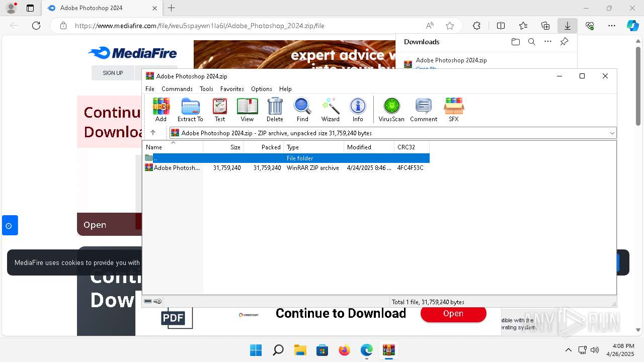Click the Edge refresh button
644x362 pixels.
pyautogui.click(x=36, y=26)
